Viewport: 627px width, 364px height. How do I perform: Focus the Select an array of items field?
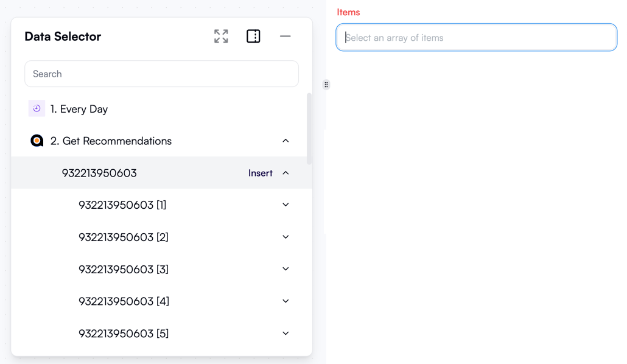click(x=476, y=37)
